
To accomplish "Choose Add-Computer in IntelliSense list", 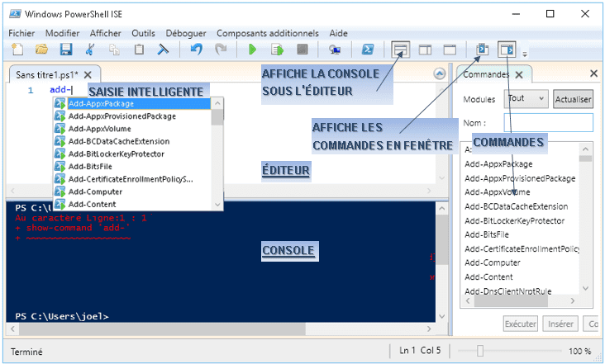I will (x=133, y=191).
